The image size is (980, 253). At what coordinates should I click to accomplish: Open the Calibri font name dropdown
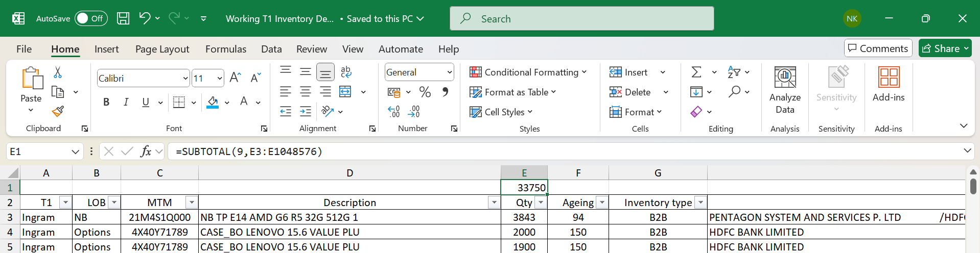[x=185, y=78]
